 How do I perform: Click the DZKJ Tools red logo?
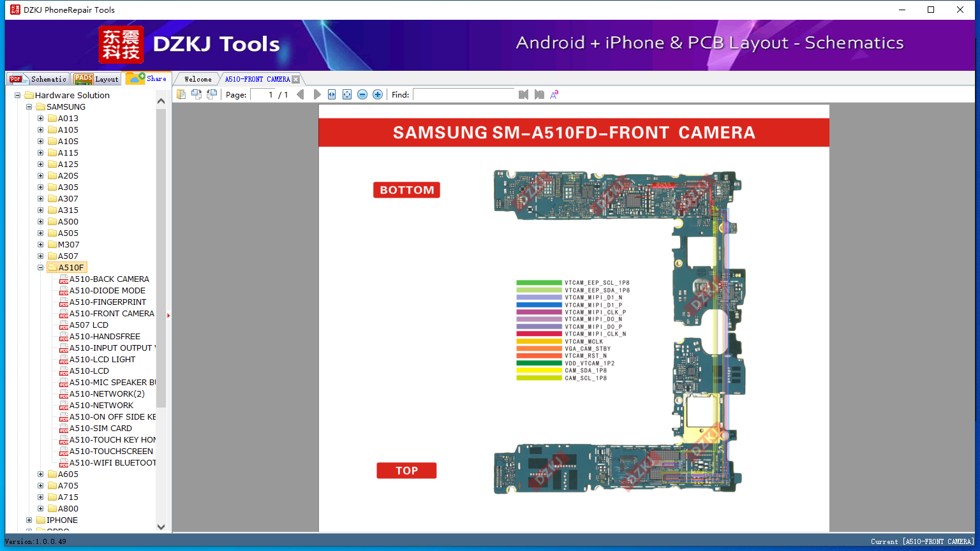click(x=121, y=45)
